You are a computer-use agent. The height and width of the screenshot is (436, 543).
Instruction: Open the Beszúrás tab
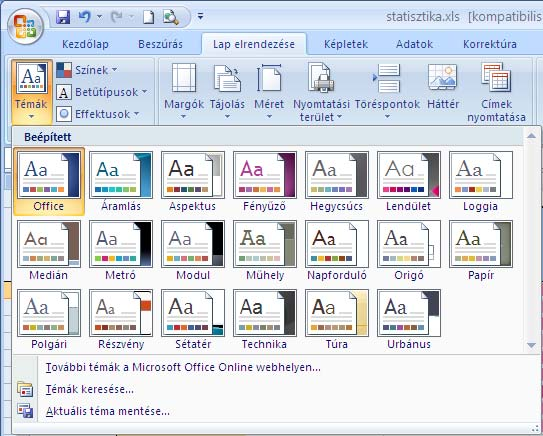[160, 44]
